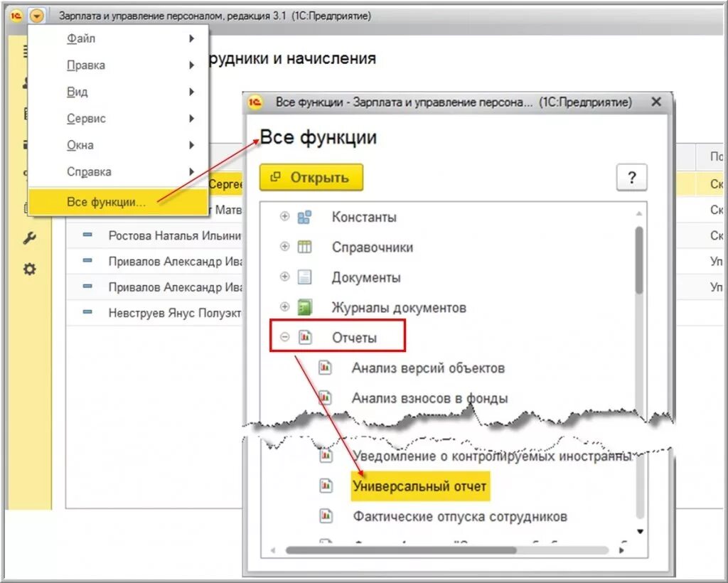The height and width of the screenshot is (583, 728).
Task: Expand the Журналы документов node
Action: [x=284, y=307]
